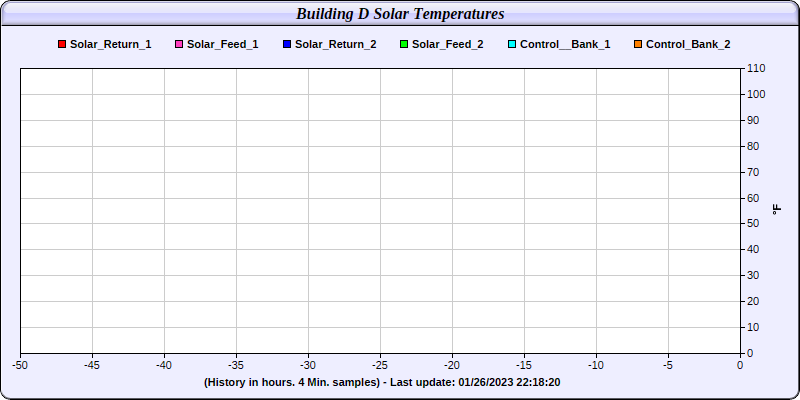This screenshot has width=800, height=400.
Task: Click the -30 x-axis label
Action: click(308, 366)
